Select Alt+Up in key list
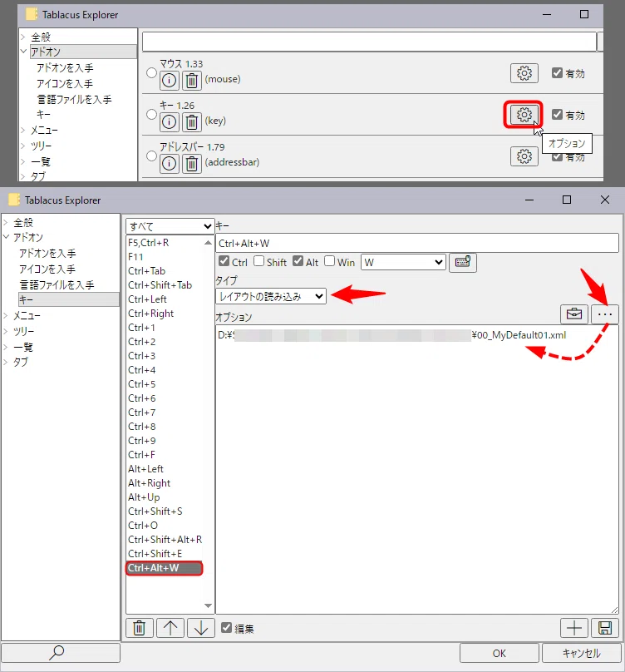Viewport: 625px width, 672px height. (165, 497)
